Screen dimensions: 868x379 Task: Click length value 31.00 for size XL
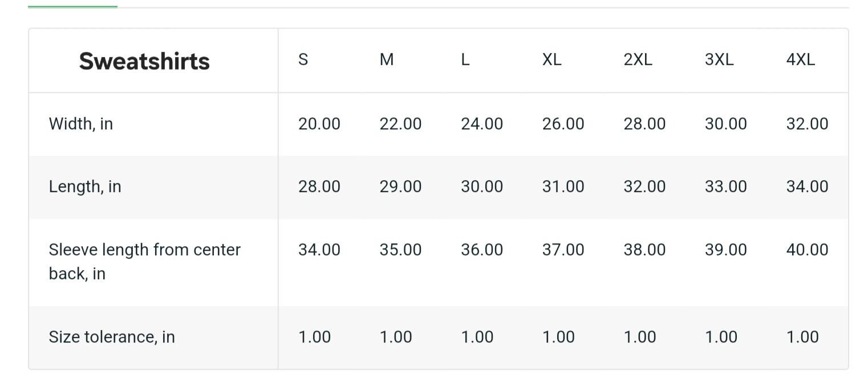(x=563, y=186)
